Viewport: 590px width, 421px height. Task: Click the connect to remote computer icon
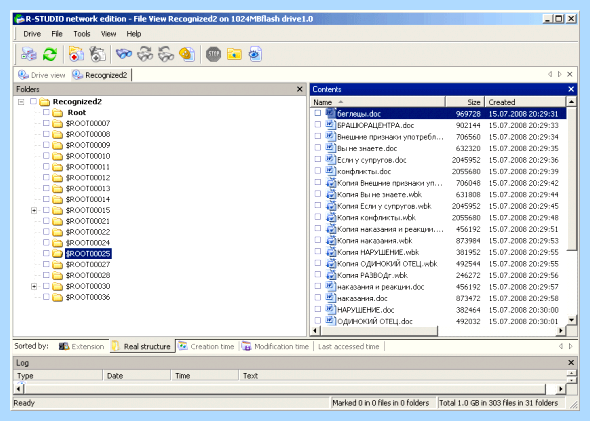[29, 54]
